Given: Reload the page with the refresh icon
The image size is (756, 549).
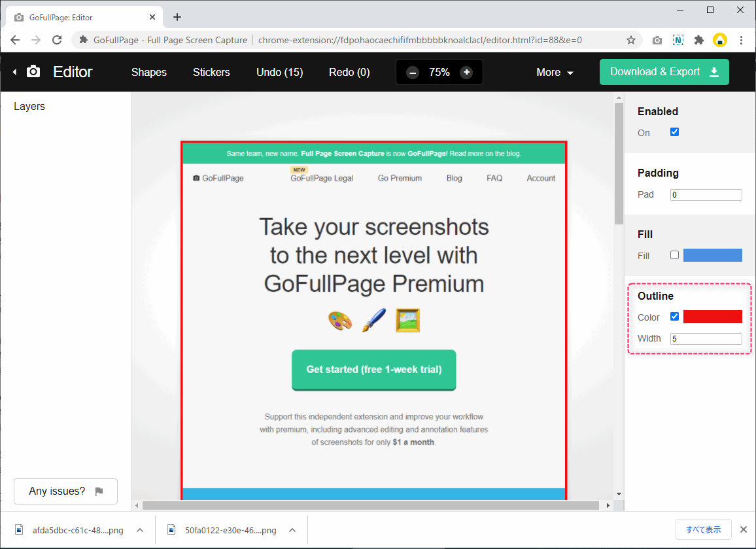Looking at the screenshot, I should [57, 40].
